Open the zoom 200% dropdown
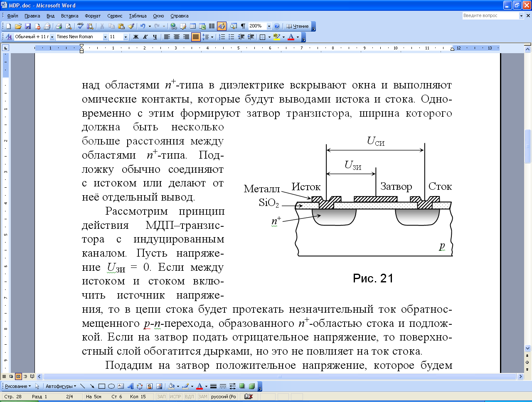532x402 pixels. click(x=269, y=26)
